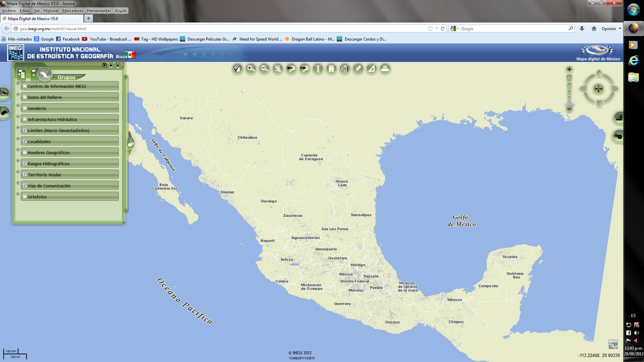Viewport: 644px width, 362px height.
Task: Activate the zoom-out magnifier tool
Action: pos(264,69)
